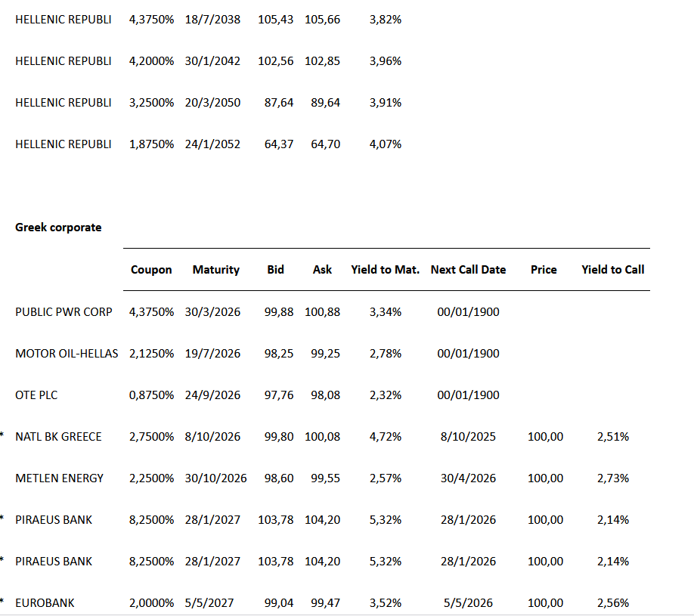Click the 5/5/2027 Eurobank maturity date
This screenshot has width=694, height=616.
click(209, 603)
